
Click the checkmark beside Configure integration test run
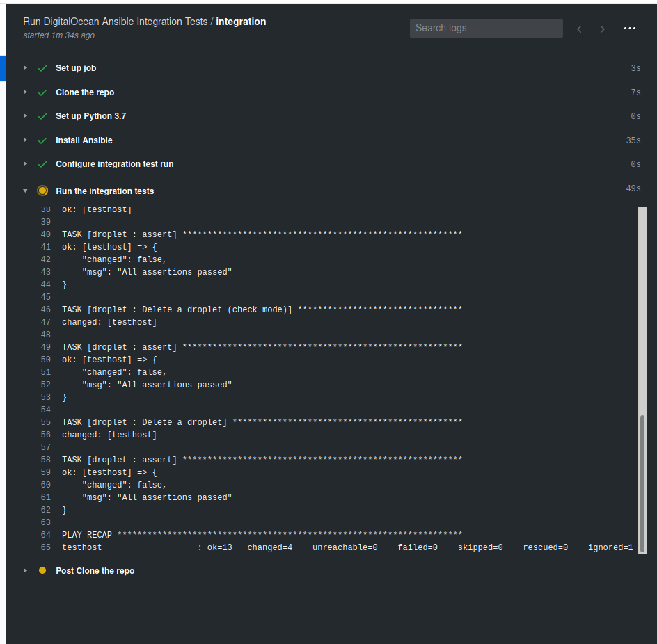coord(42,164)
